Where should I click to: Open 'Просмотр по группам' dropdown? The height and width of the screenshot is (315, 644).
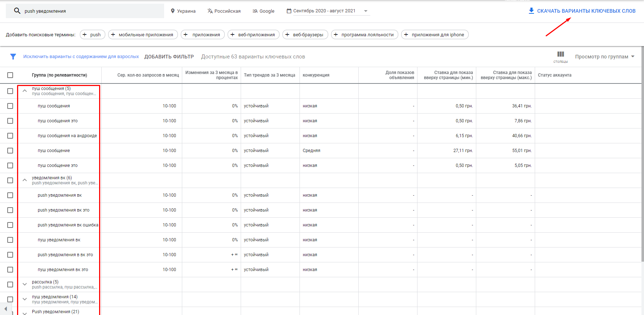[x=604, y=57]
